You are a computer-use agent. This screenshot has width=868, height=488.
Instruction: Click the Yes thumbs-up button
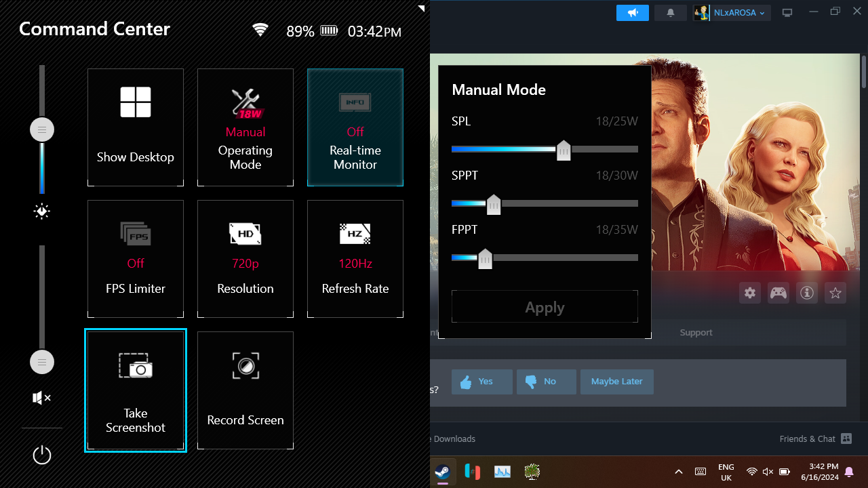482,382
